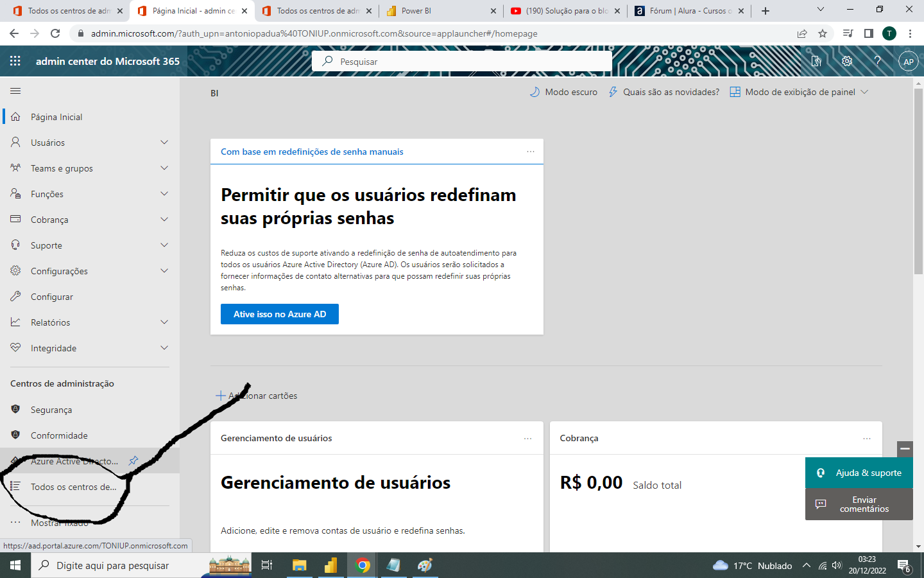Open Gerenciamento de usuários card options menu
This screenshot has height=578, width=924.
(x=528, y=438)
